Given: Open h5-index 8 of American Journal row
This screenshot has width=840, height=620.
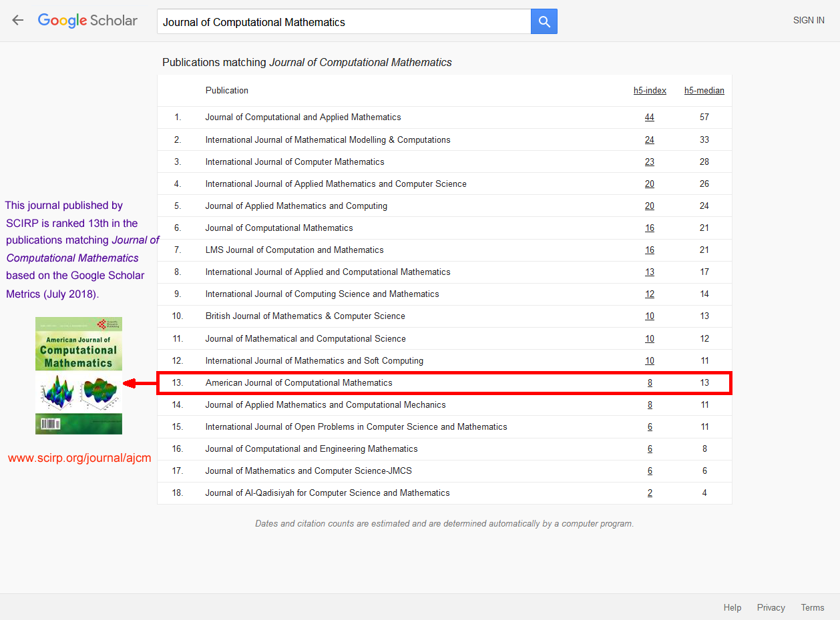Looking at the screenshot, I should tap(649, 382).
